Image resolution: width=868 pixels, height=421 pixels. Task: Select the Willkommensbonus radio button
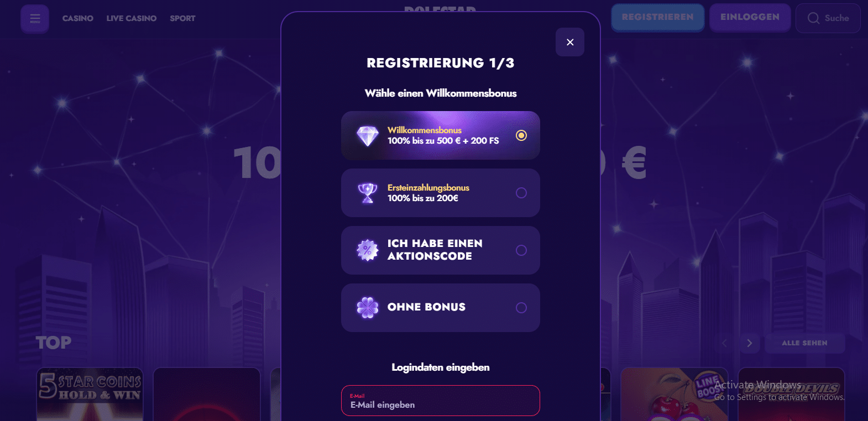tap(521, 135)
